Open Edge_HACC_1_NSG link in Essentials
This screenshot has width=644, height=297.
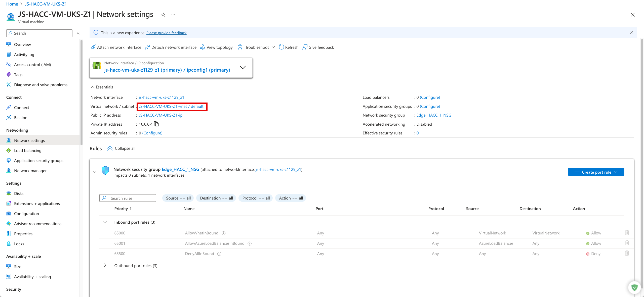click(434, 115)
